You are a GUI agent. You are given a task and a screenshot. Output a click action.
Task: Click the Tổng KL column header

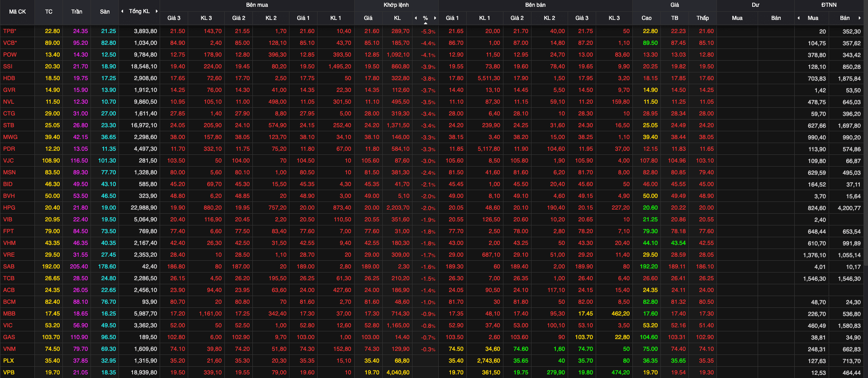click(139, 11)
